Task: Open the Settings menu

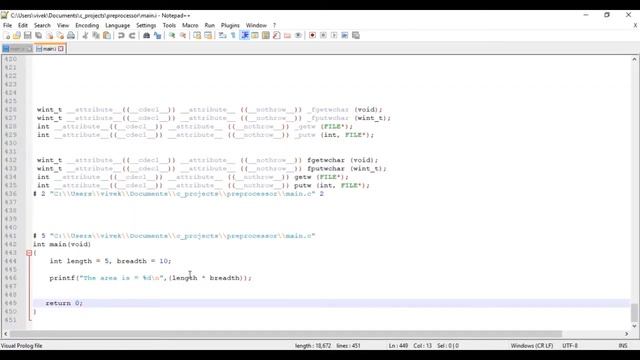Action: tap(146, 25)
